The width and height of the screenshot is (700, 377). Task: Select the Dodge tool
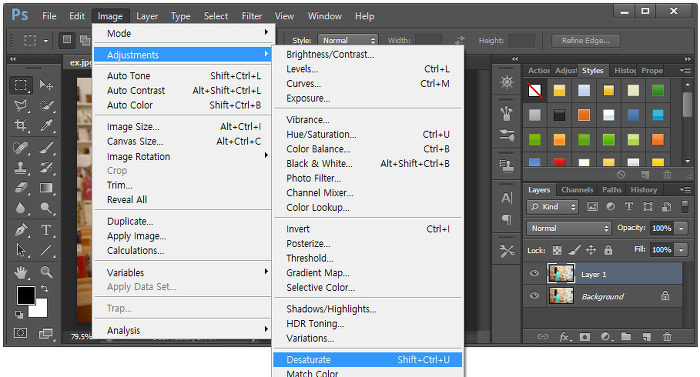(x=46, y=208)
